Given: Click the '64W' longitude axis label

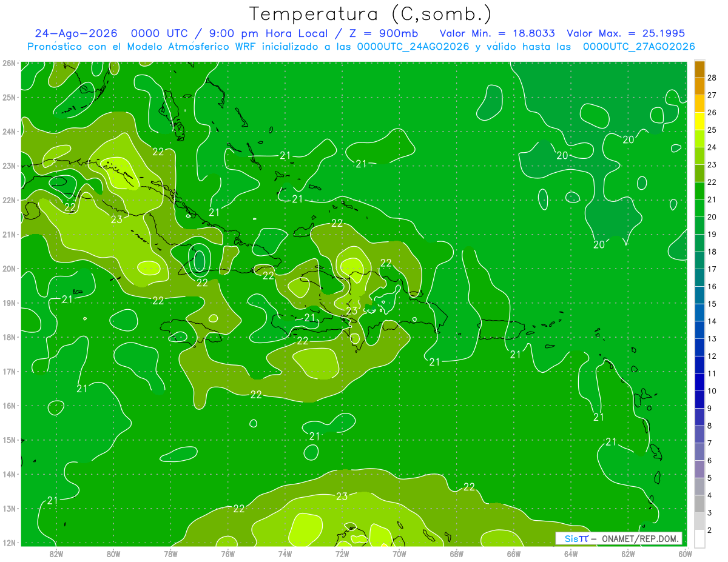Looking at the screenshot, I should [571, 553].
